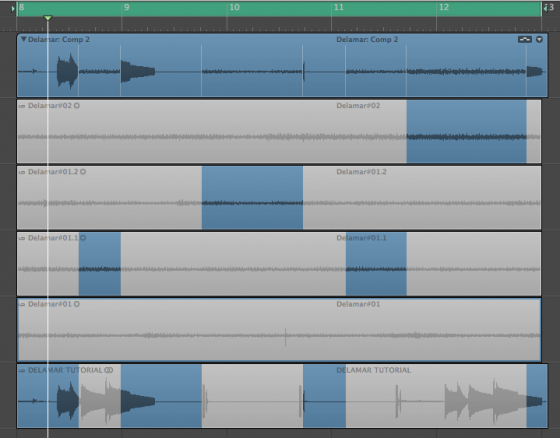Select the blue comp segment in Delamar#01.2 lane

point(252,198)
